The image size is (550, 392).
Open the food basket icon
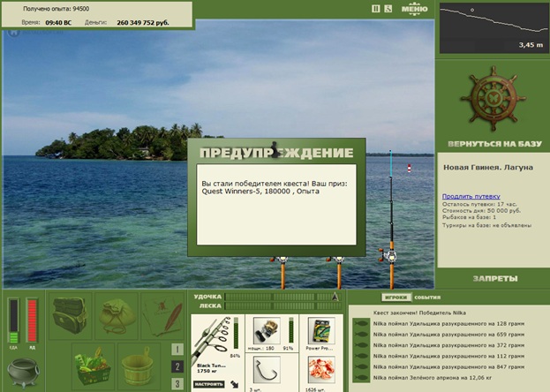click(x=93, y=366)
